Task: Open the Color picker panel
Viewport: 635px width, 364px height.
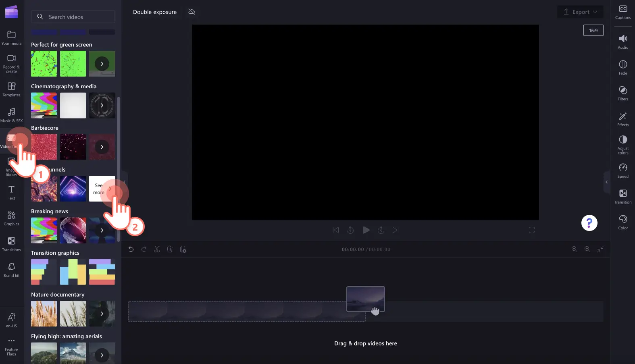Action: [623, 222]
